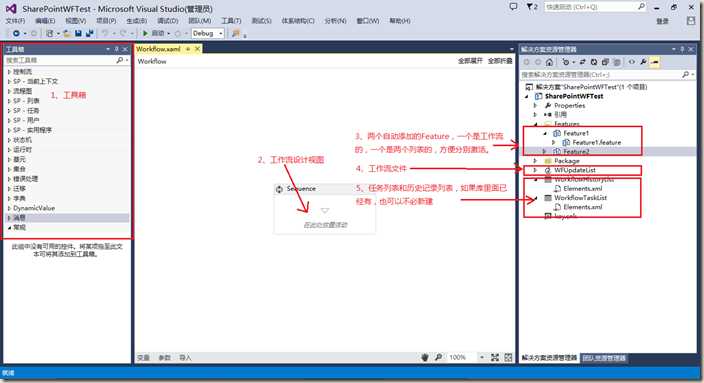Collapse the Feature1 node
Image resolution: width=704 pixels, height=383 pixels.
click(x=545, y=133)
